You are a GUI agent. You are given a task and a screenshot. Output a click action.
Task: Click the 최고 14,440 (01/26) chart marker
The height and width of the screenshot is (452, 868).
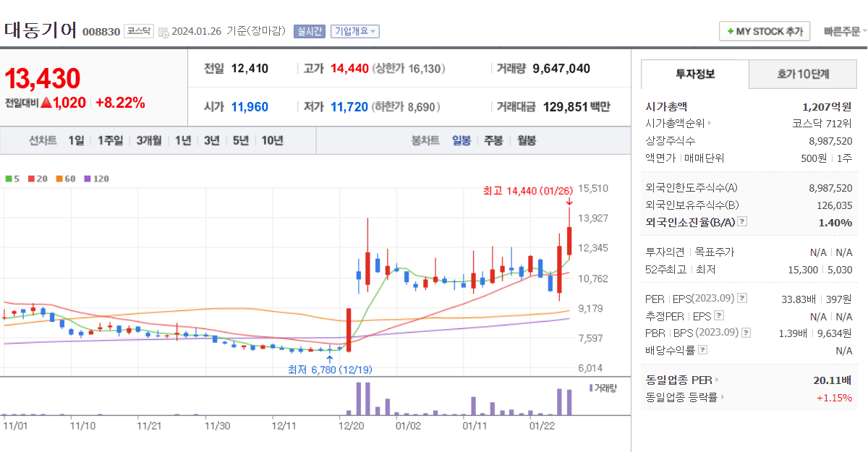coord(529,191)
